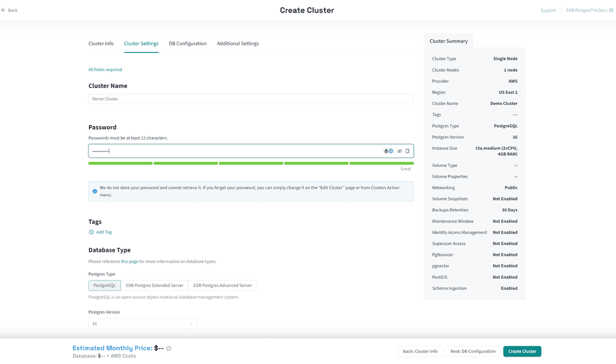
Task: Click the Cluster Name input field
Action: [251, 98]
